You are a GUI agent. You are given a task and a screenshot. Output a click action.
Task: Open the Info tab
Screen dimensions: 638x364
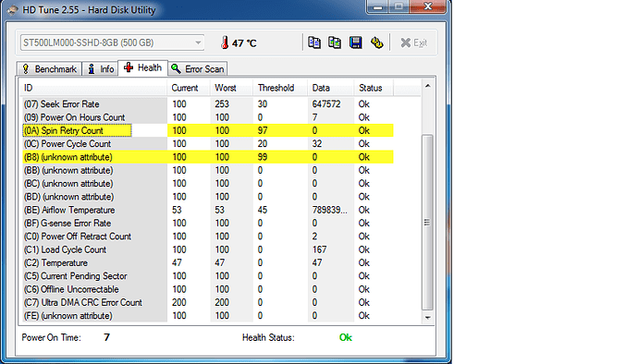[x=101, y=68]
